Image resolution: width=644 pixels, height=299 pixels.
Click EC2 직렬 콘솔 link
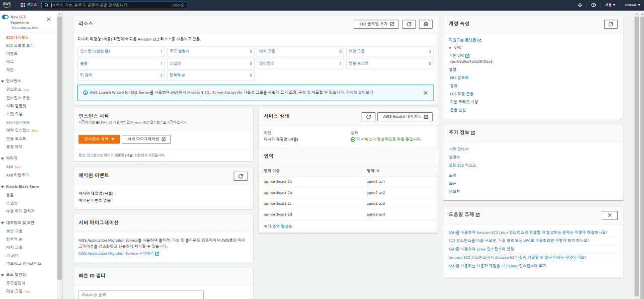[x=461, y=94]
